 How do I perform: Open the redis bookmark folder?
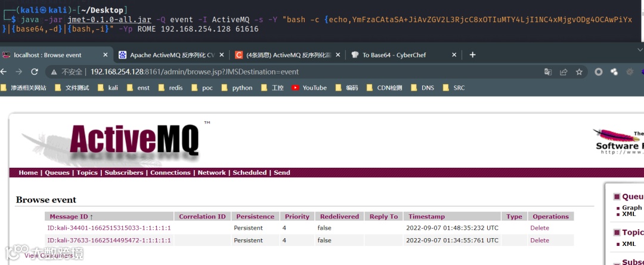[x=171, y=88]
